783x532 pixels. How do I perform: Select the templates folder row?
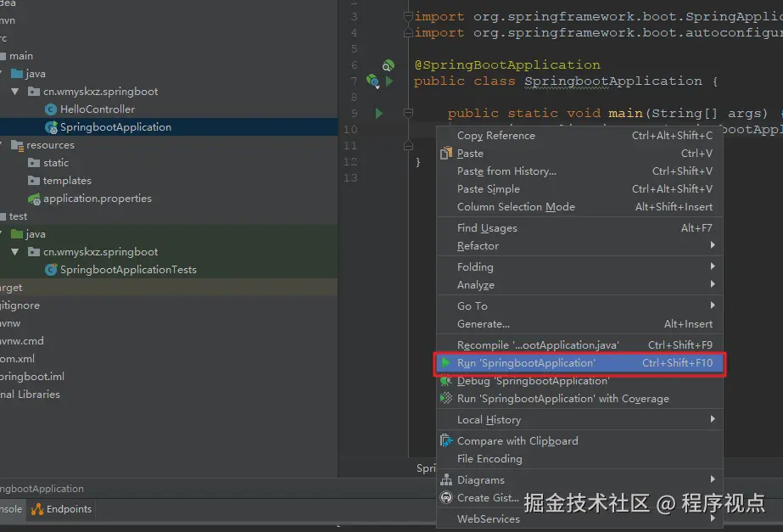pos(169,181)
